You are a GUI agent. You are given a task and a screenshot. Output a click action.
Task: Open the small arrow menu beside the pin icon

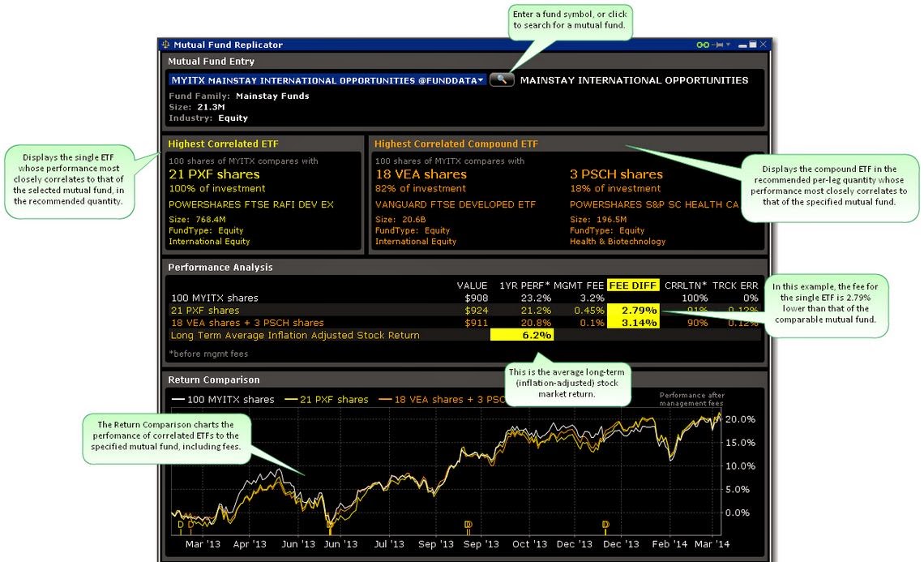729,45
